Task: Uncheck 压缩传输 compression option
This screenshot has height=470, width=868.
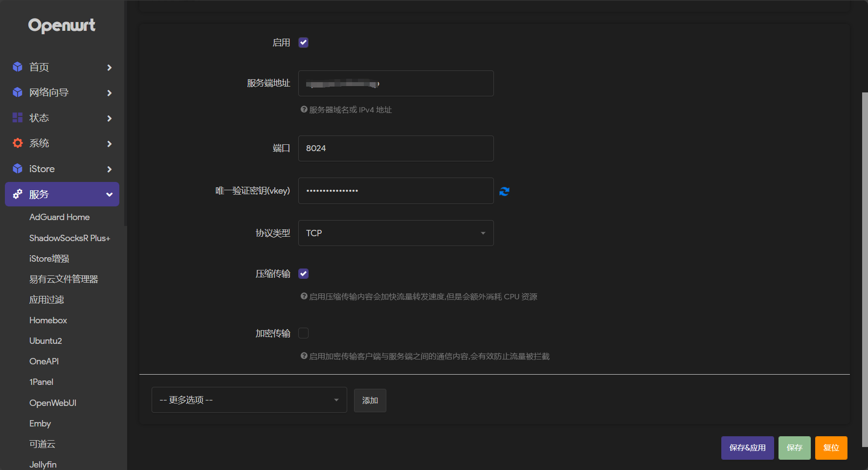Action: click(x=303, y=273)
